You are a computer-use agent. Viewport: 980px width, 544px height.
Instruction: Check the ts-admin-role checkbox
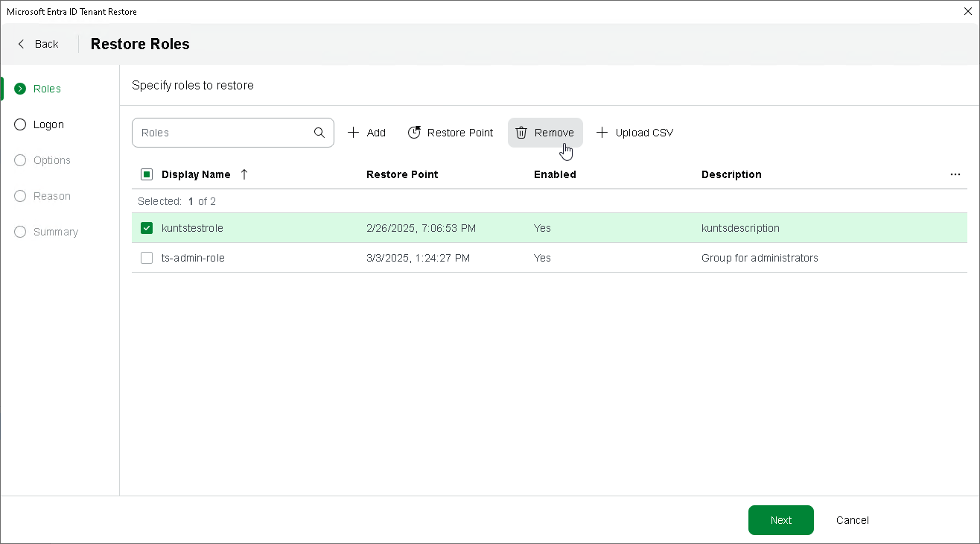tap(147, 258)
